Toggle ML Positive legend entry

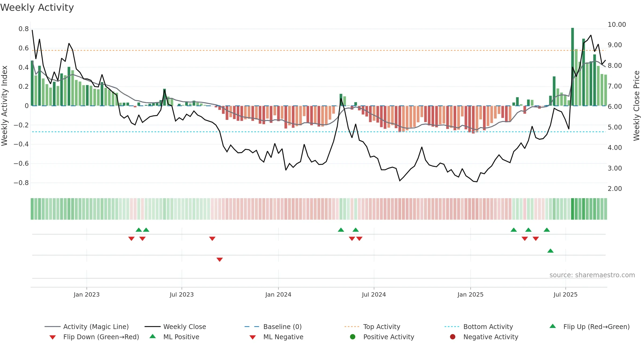point(174,337)
